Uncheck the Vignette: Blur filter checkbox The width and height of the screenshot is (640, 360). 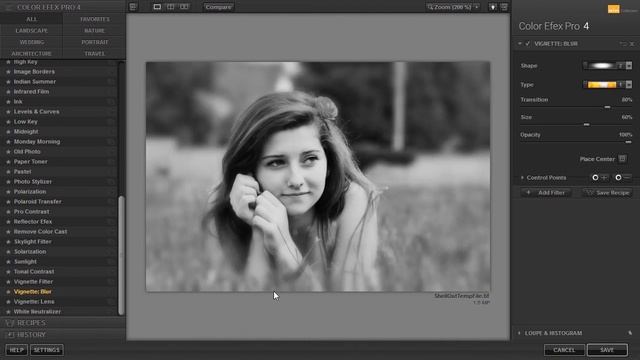click(x=527, y=44)
